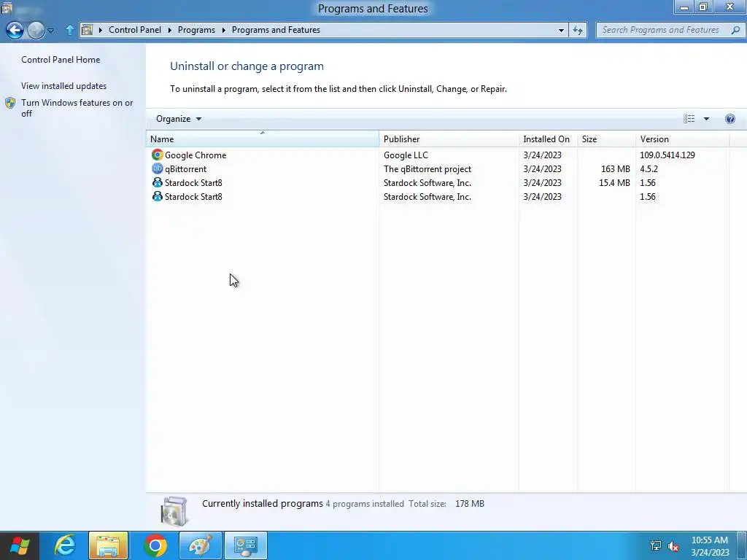Launch Google Chrome from the taskbar

click(155, 545)
